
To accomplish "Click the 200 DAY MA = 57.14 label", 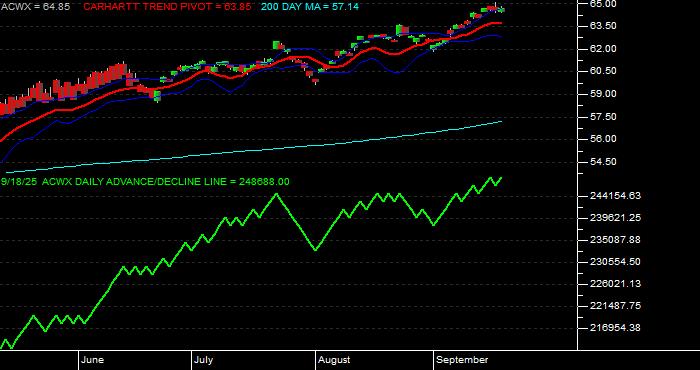I will 309,7.
